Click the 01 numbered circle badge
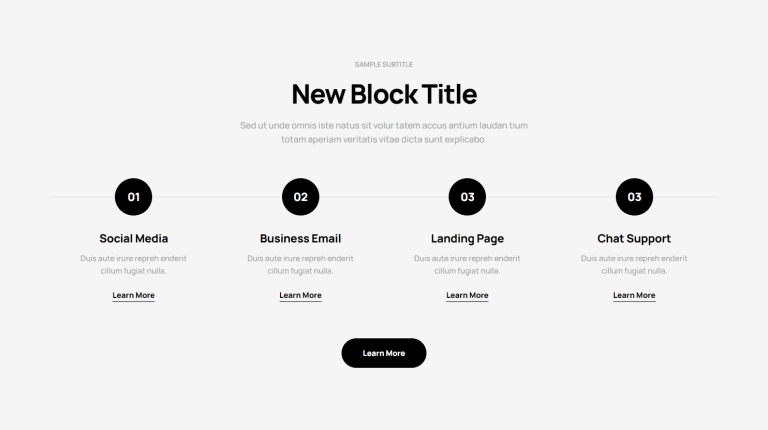This screenshot has width=768, height=430. point(133,197)
